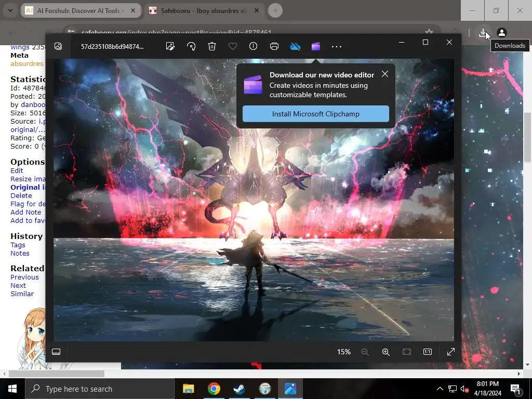This screenshot has height=399, width=532.
Task: Toggle the filmstrip icon in Photos
Action: click(56, 352)
